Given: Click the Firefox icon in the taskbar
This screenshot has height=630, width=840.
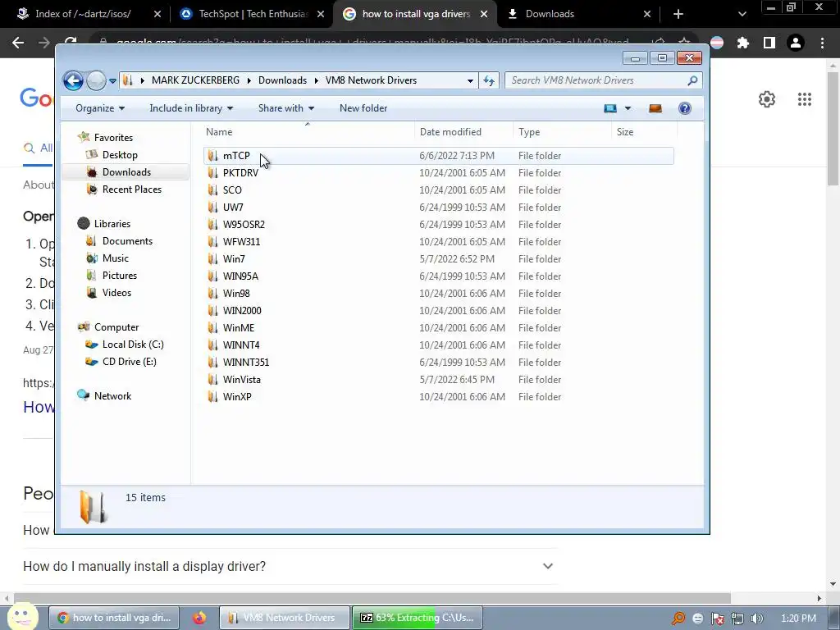Looking at the screenshot, I should coord(199,618).
